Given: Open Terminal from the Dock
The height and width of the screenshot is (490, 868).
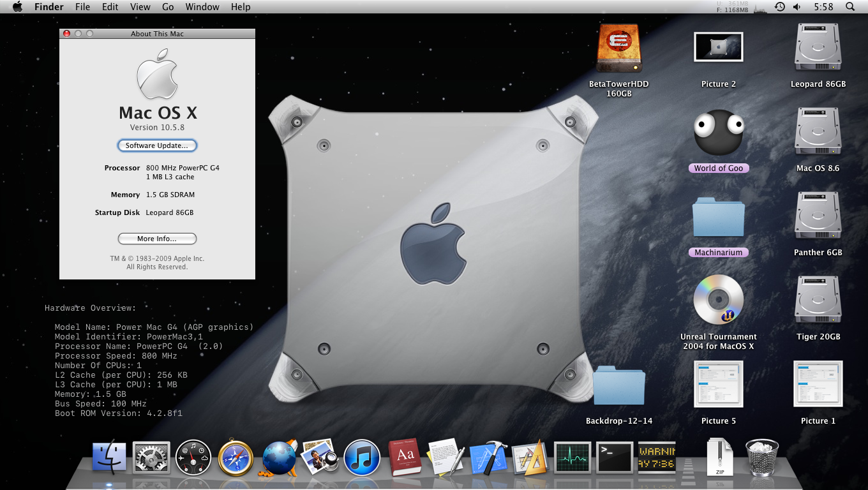Looking at the screenshot, I should click(615, 457).
